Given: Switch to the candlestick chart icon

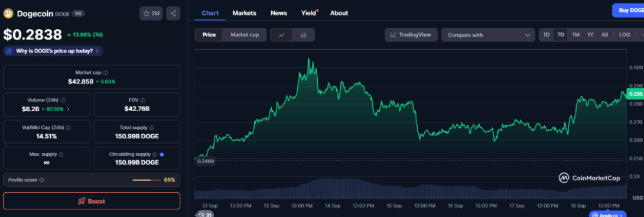Looking at the screenshot, I should pyautogui.click(x=304, y=35).
